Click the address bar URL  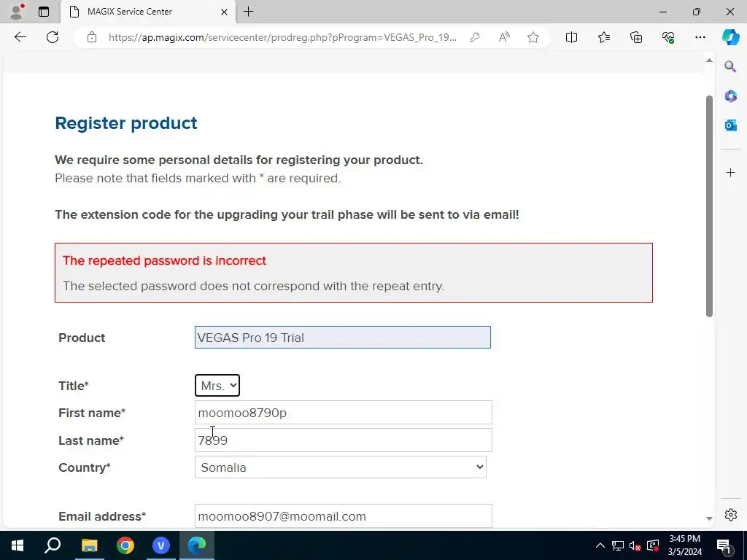point(282,37)
